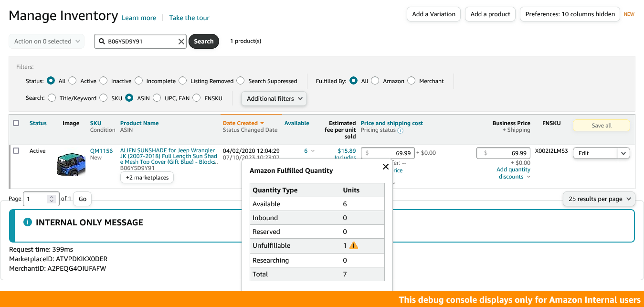Choose Fulfilled By Merchant option
This screenshot has width=644, height=307.
[411, 81]
